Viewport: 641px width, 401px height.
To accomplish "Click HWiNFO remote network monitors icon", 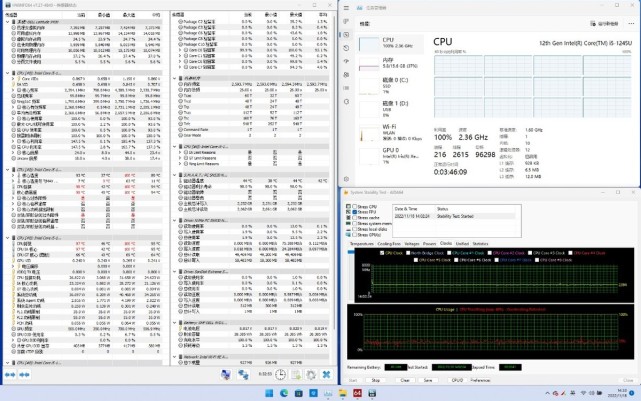I will point(226,374).
